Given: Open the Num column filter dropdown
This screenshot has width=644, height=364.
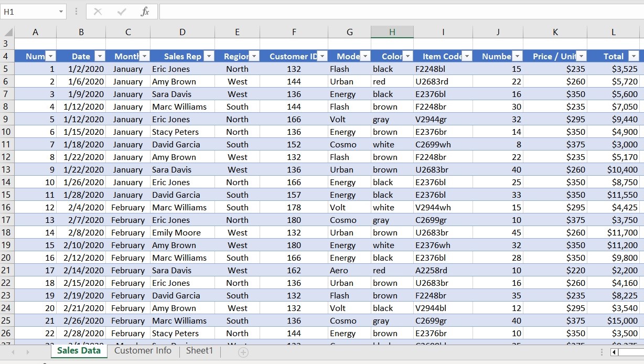Looking at the screenshot, I should 51,56.
